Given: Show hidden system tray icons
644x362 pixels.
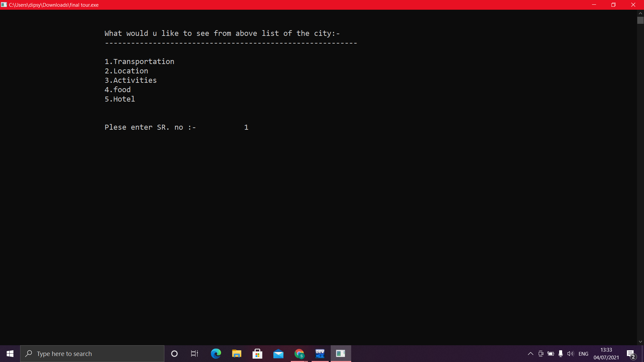Looking at the screenshot, I should pyautogui.click(x=531, y=354).
